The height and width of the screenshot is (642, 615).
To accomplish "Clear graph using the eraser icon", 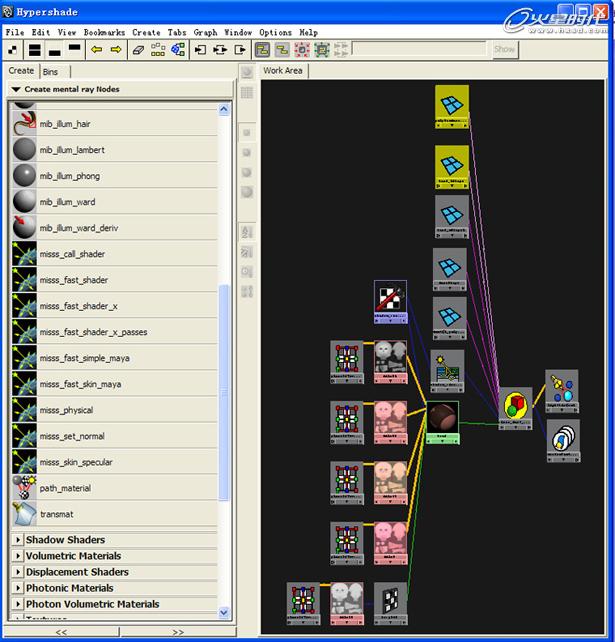I will 138,50.
